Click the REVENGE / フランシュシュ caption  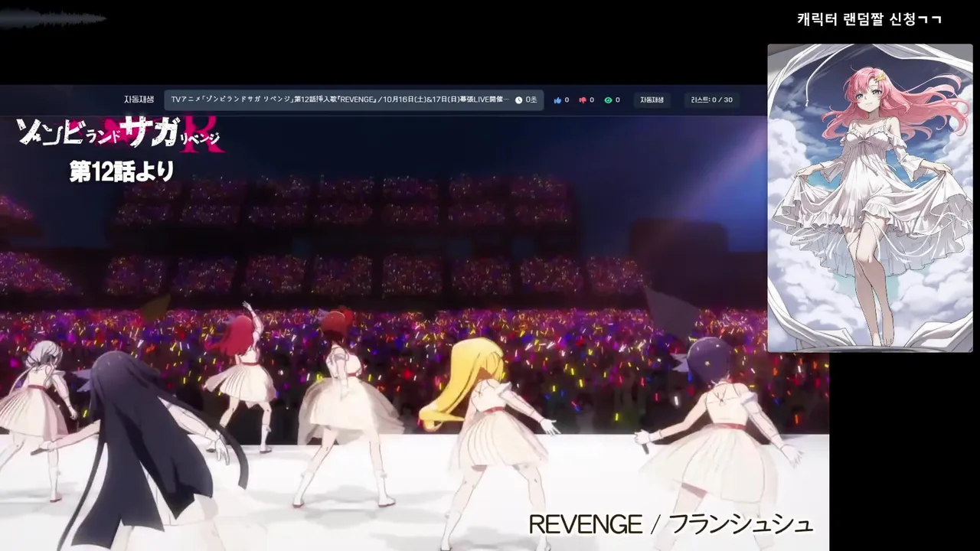point(671,524)
